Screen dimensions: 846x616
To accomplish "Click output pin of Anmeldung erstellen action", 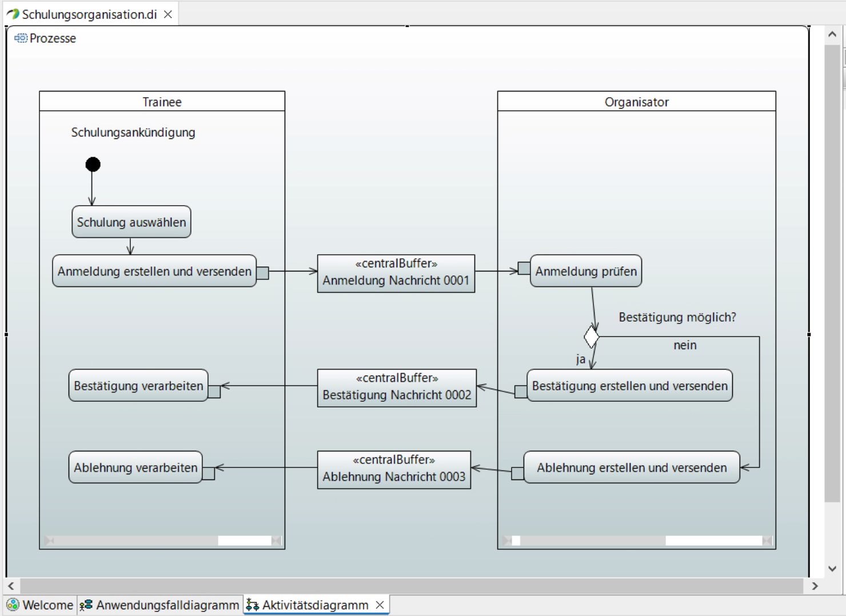I will pyautogui.click(x=262, y=273).
